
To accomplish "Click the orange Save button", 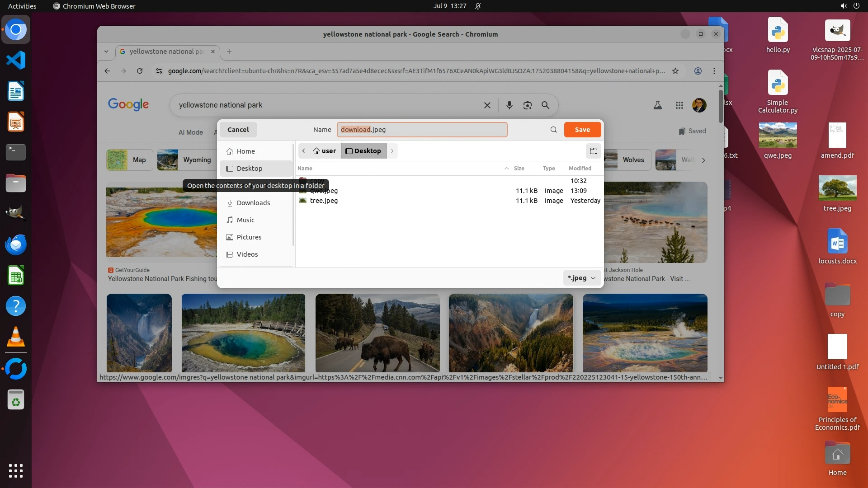I will click(x=582, y=130).
